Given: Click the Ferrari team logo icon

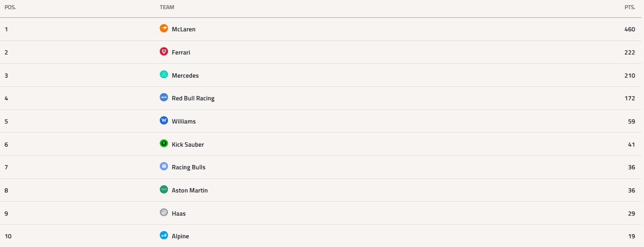Looking at the screenshot, I should 164,52.
